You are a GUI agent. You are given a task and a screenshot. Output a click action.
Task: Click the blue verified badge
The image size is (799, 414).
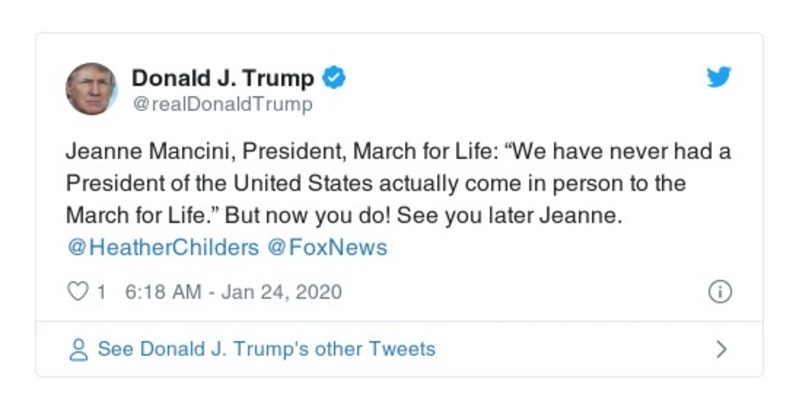point(336,78)
